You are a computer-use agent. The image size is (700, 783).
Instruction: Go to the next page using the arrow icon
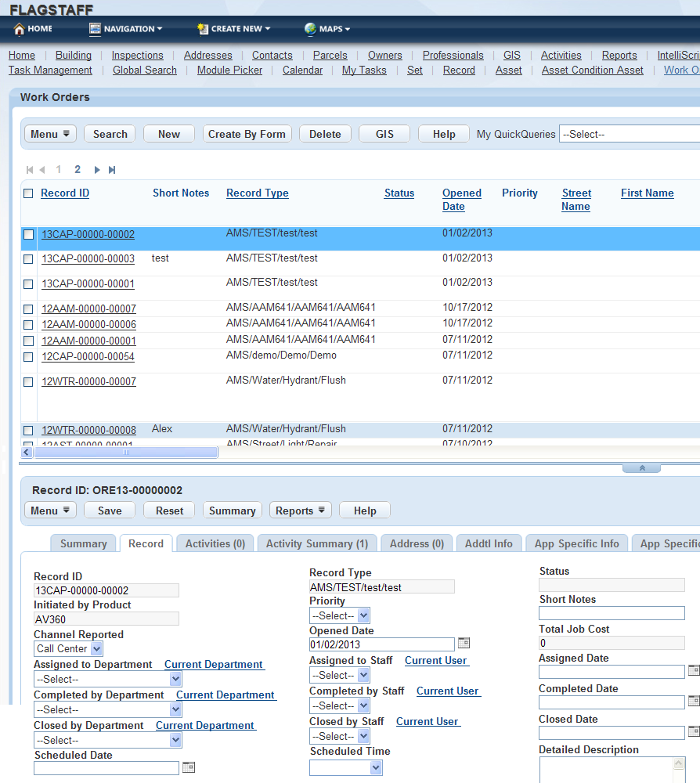click(x=96, y=169)
